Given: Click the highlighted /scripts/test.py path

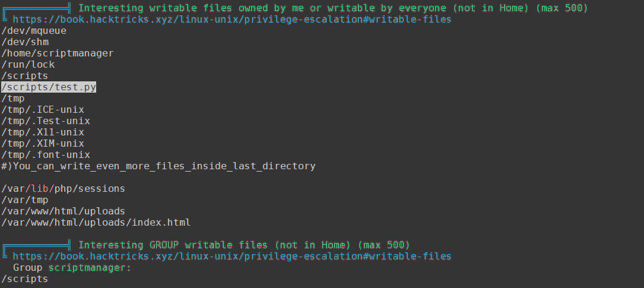Looking at the screenshot, I should click(49, 87).
